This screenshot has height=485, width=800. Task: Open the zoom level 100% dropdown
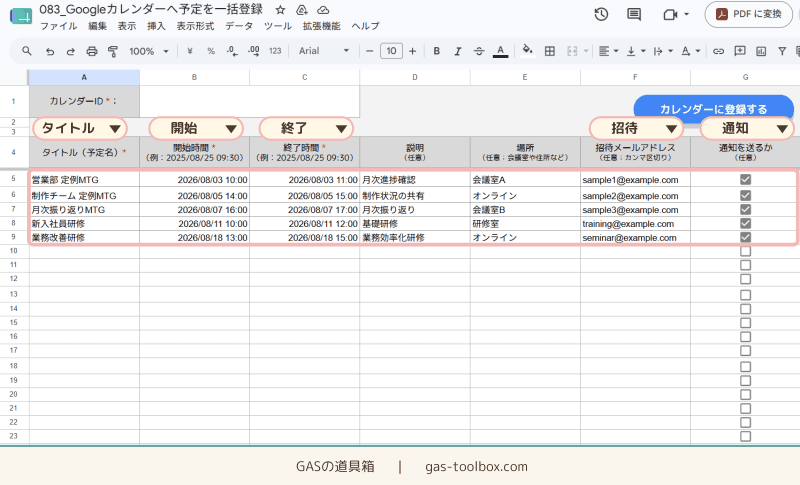(148, 51)
